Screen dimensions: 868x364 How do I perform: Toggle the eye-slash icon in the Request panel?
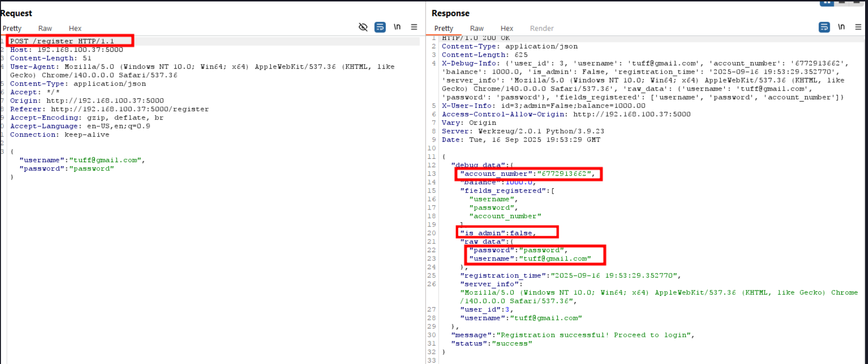tap(363, 27)
